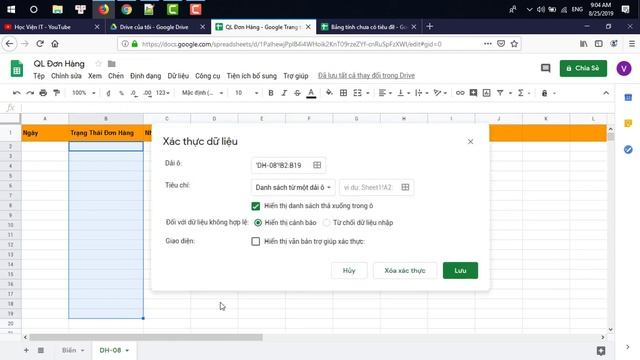Open the comments history icon

546,68
